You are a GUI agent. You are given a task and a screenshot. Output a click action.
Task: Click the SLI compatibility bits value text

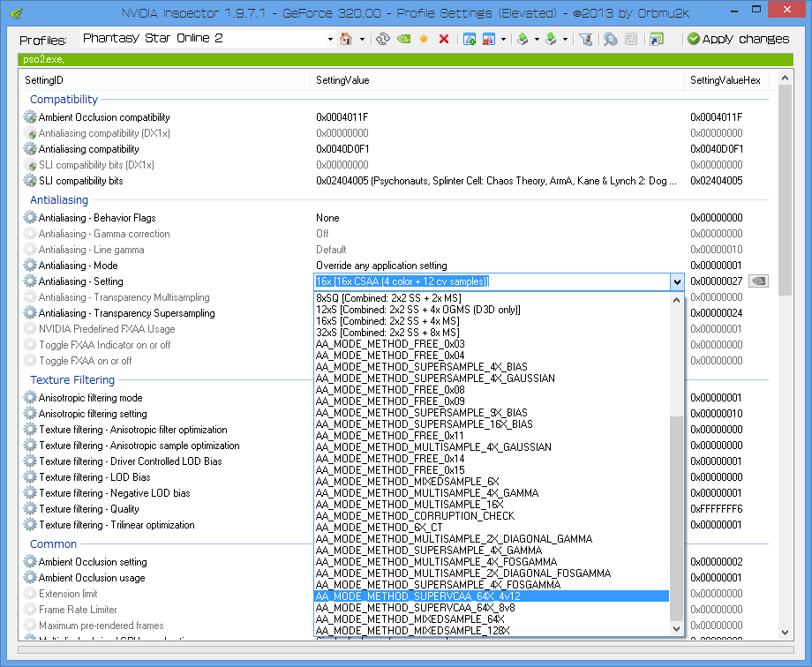point(496,181)
